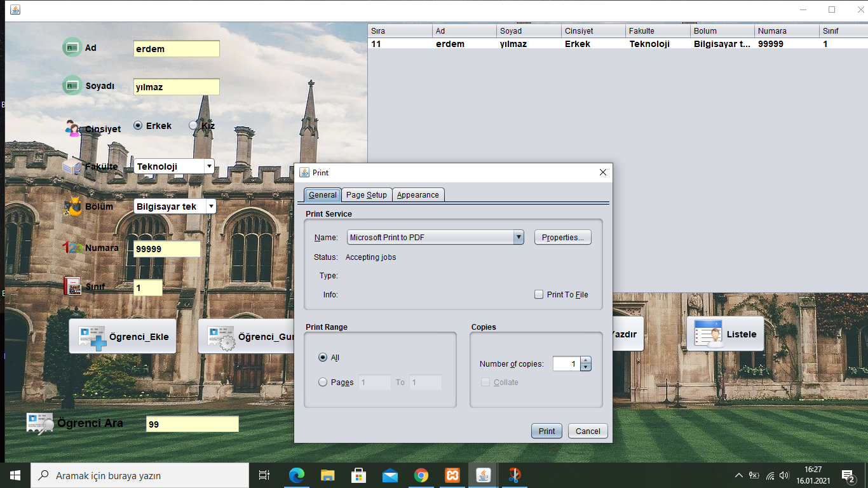Switch to the Page Setup tab
The height and width of the screenshot is (488, 868).
pos(367,195)
